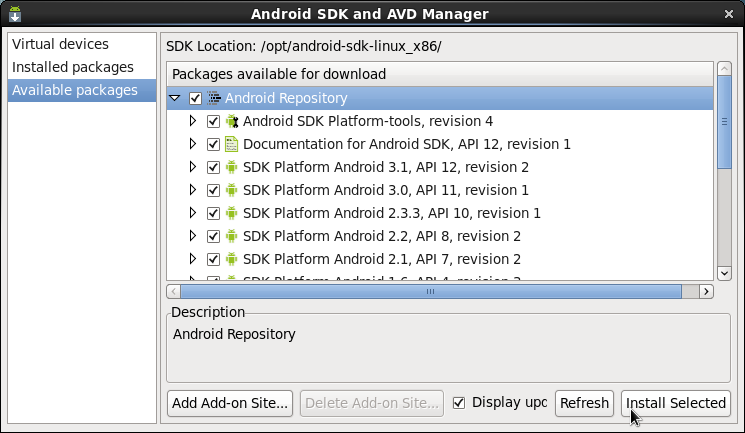Switch to Installed packages page
The image size is (745, 433).
coord(82,67)
